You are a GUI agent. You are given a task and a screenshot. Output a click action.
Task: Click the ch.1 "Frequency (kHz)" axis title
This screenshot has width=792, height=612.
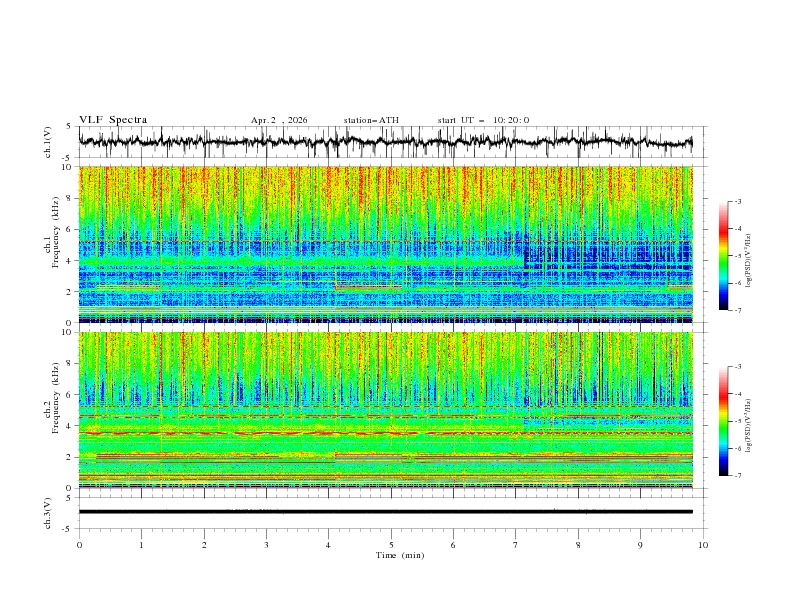pyautogui.click(x=55, y=233)
